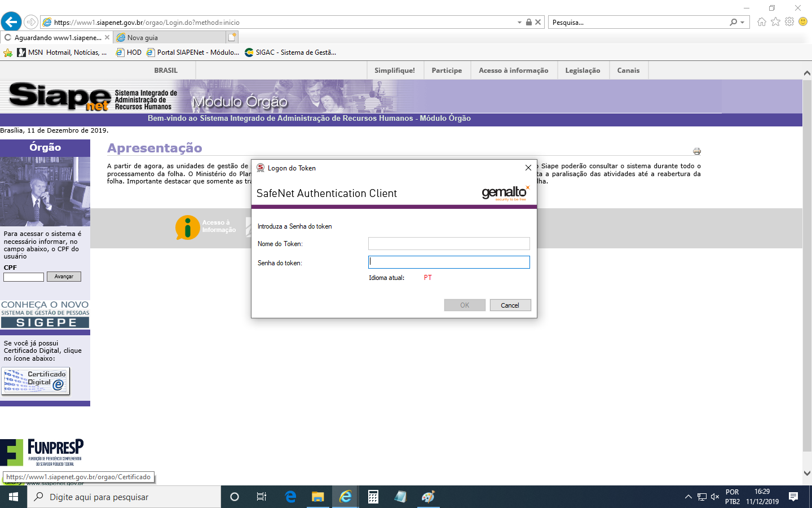Image resolution: width=812 pixels, height=508 pixels.
Task: Open File Explorer from the taskbar
Action: tap(318, 497)
